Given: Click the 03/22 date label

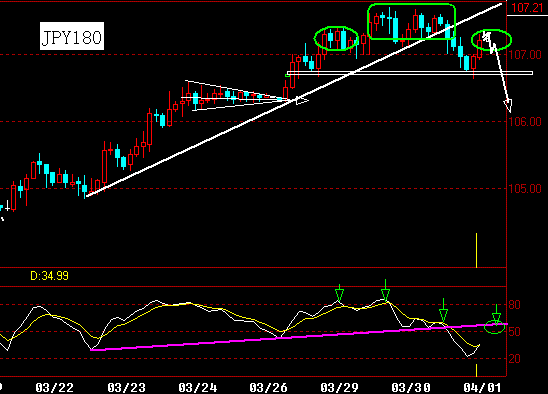Looking at the screenshot, I should tap(55, 388).
